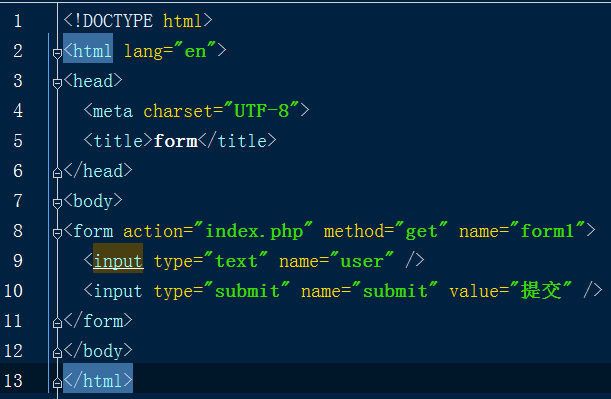Image resolution: width=611 pixels, height=399 pixels.
Task: Click line number 10 in the gutter
Action: click(x=13, y=291)
